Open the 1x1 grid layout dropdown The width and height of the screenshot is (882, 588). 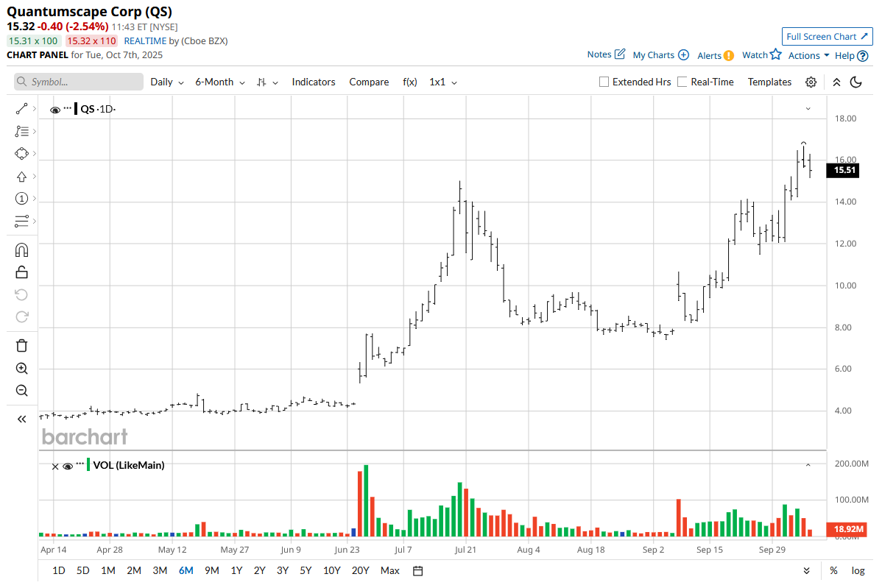coord(443,82)
